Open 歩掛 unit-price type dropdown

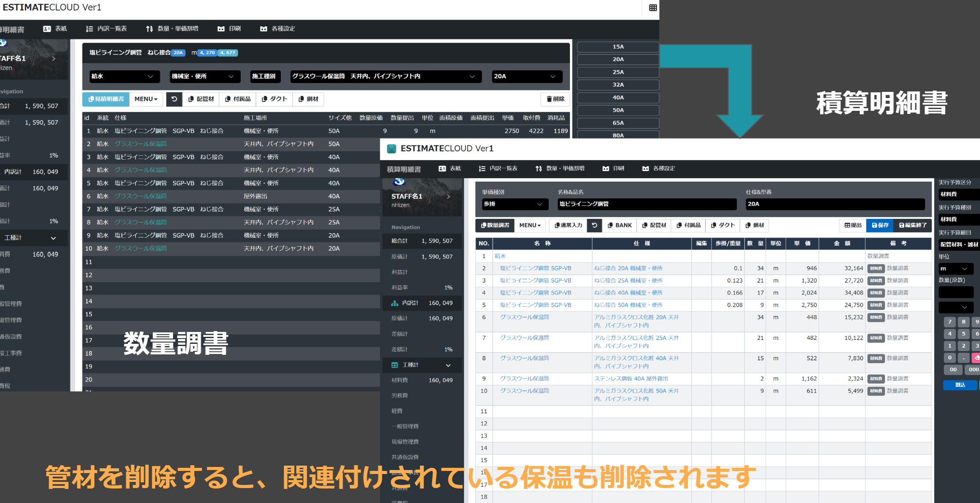(515, 204)
